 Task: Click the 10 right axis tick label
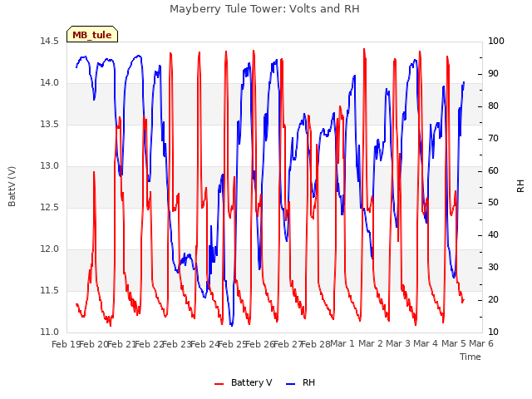[493, 332]
